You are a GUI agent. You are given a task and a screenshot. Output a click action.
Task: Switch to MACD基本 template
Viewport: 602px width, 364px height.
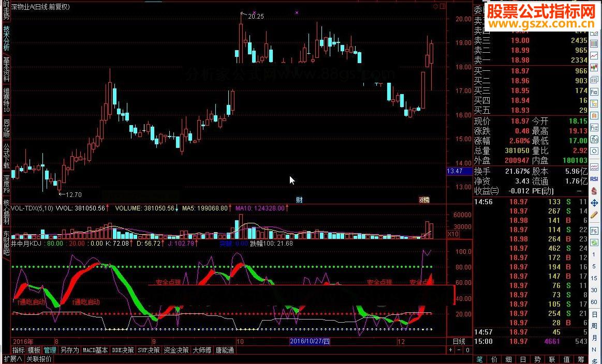click(95, 350)
